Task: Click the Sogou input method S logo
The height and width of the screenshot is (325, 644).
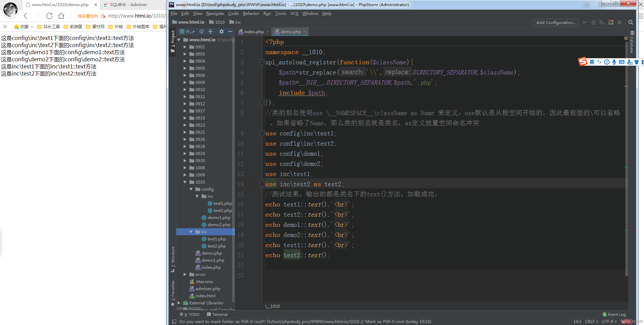Action: click(x=583, y=62)
